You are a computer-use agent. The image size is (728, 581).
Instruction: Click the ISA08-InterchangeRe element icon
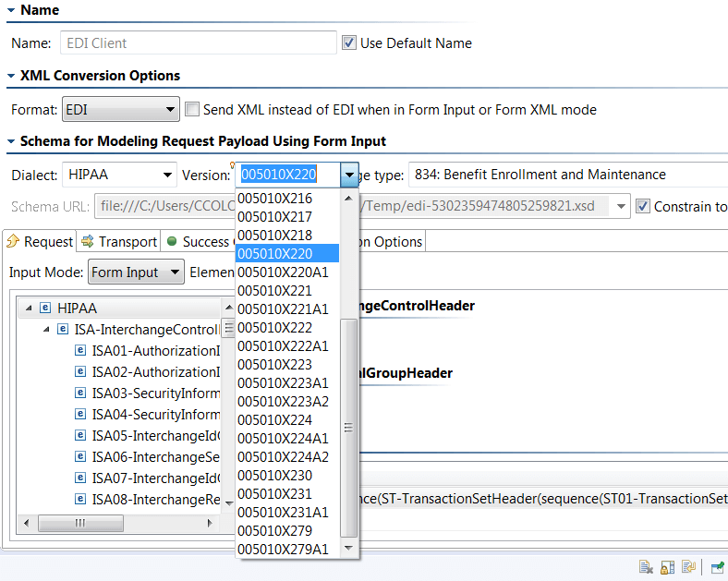click(x=80, y=500)
